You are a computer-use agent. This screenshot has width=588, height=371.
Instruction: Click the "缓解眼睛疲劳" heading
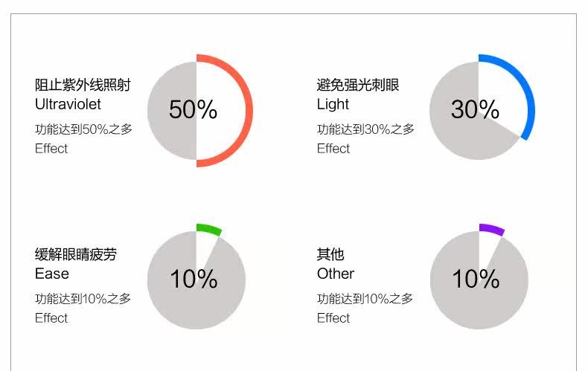(x=76, y=255)
